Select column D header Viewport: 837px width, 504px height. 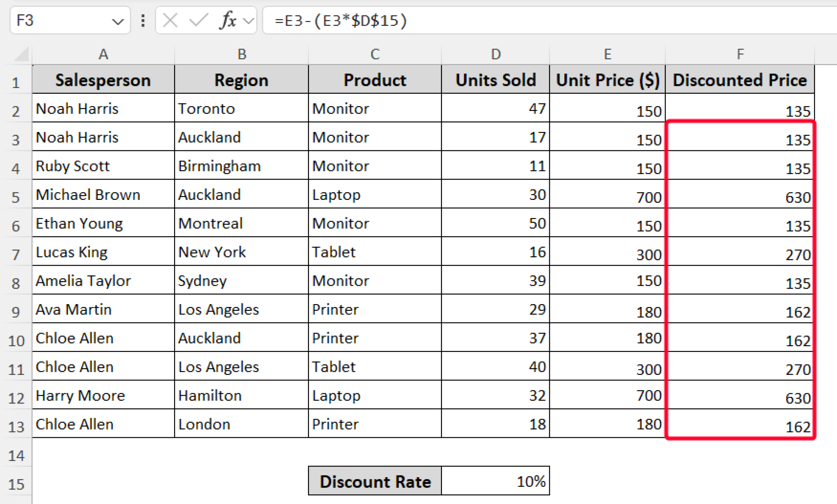pos(495,54)
